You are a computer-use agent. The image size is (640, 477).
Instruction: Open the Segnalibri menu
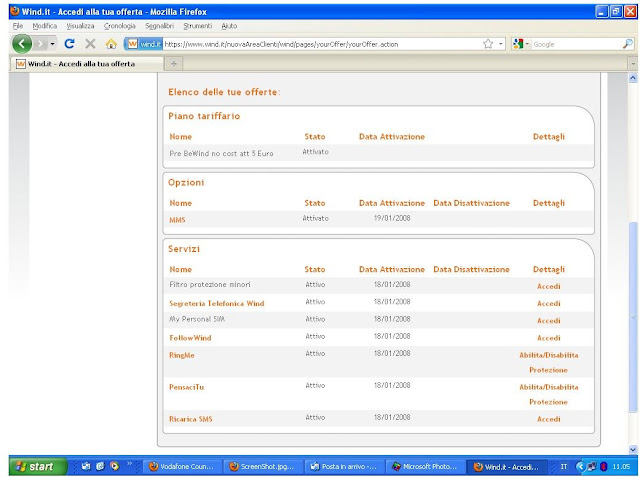pyautogui.click(x=160, y=26)
